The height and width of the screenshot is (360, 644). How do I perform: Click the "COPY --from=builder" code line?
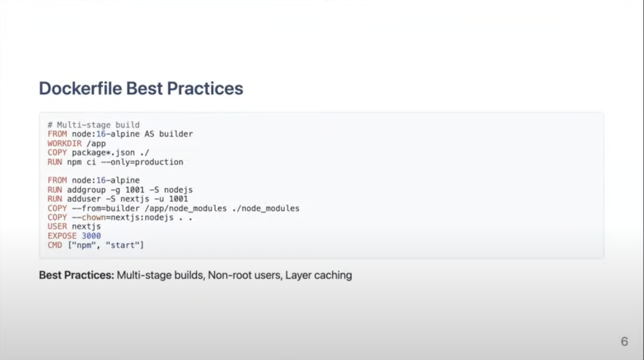point(173,209)
